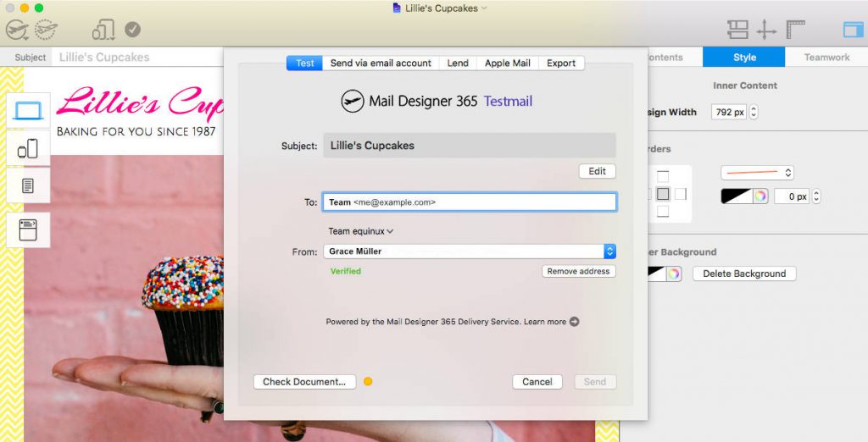Click the Edit subject button
The image size is (868, 442).
pyautogui.click(x=598, y=171)
